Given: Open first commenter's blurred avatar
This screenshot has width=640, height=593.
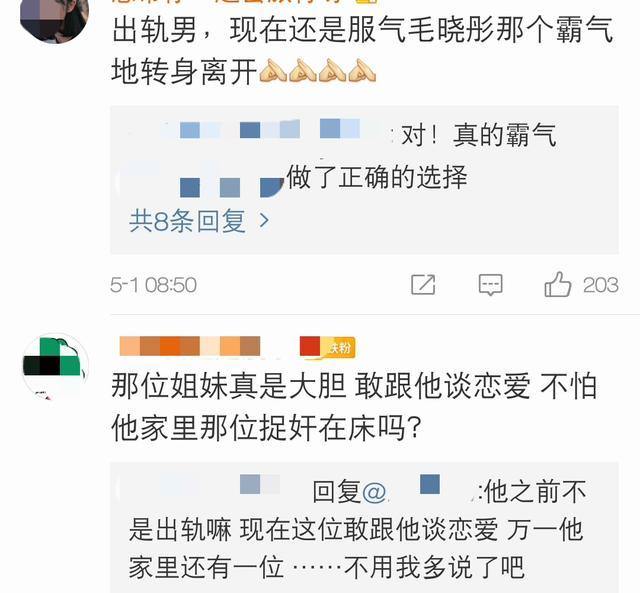Looking at the screenshot, I should (54, 20).
